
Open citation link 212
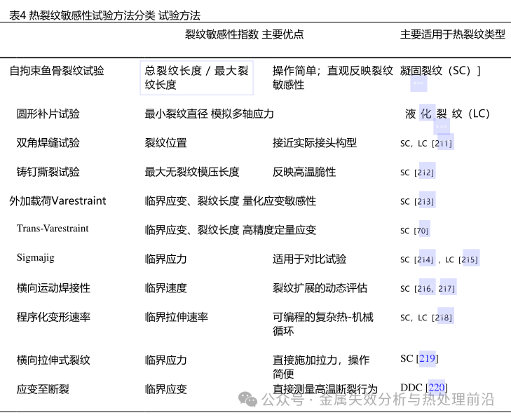tap(424, 172)
